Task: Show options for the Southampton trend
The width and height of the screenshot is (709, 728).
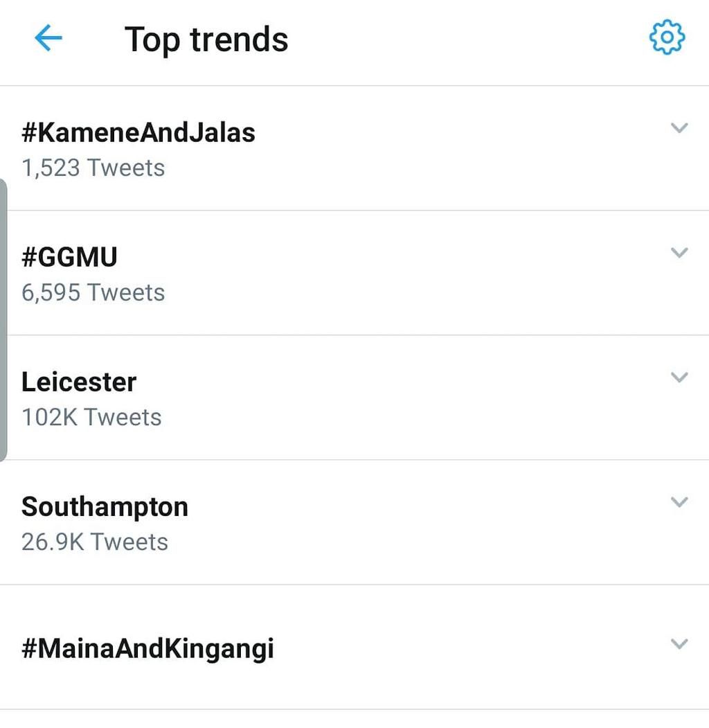Action: pyautogui.click(x=679, y=502)
